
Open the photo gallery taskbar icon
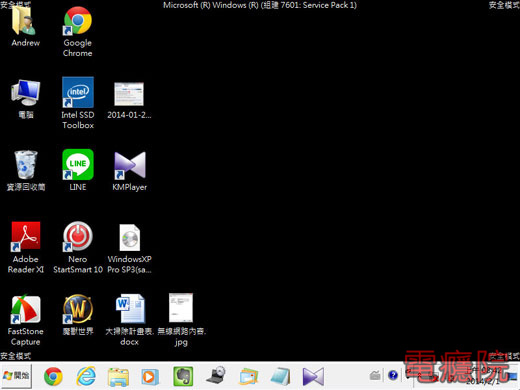249,377
